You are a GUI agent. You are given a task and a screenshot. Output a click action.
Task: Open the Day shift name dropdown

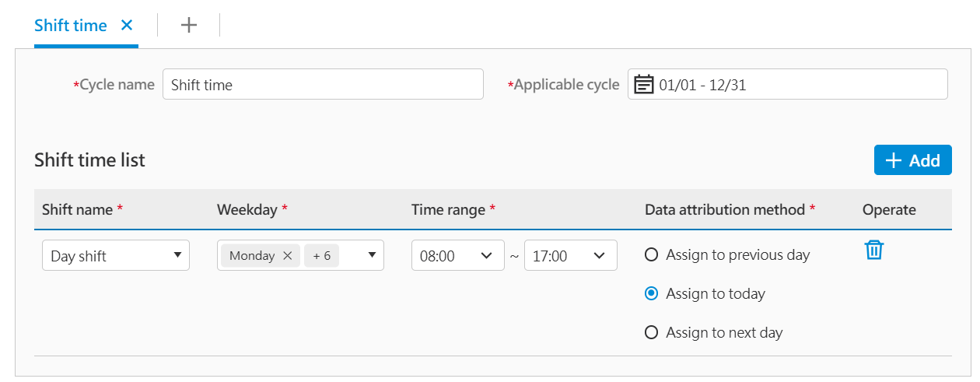[x=115, y=255]
